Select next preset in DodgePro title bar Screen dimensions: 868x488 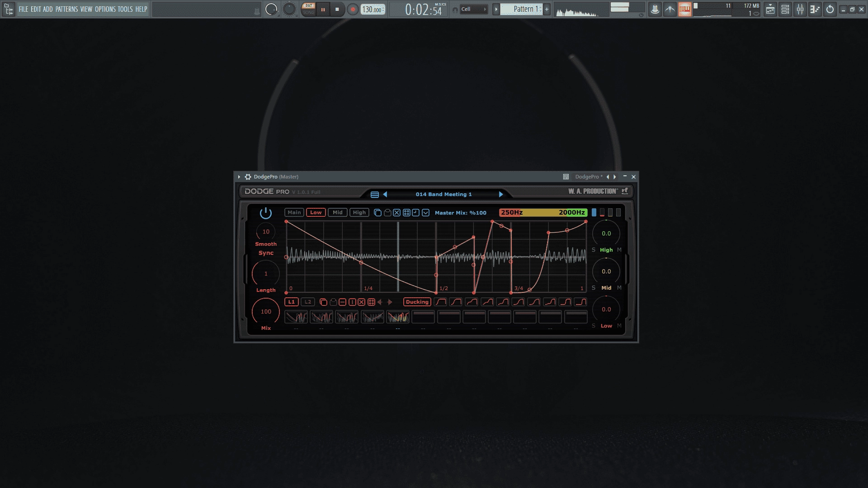(614, 177)
